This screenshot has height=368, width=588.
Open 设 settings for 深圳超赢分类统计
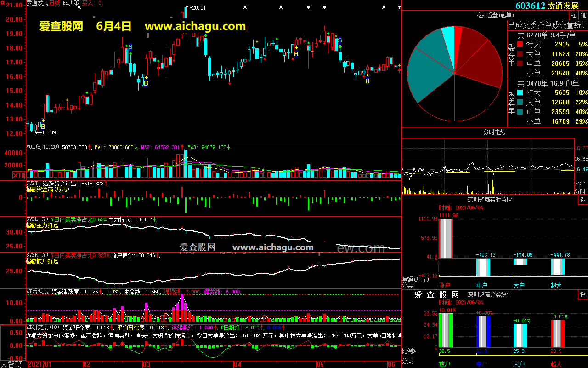[x=583, y=295]
